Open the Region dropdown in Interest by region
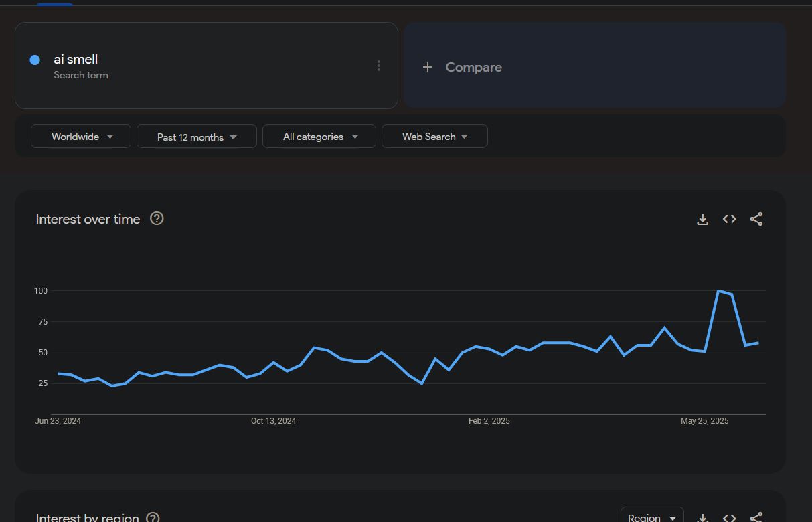The height and width of the screenshot is (522, 812). pos(652,515)
